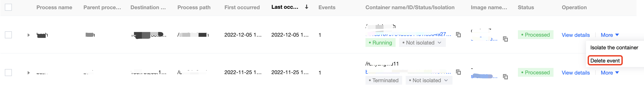Open View details for the 2022-12-05 event
The width and height of the screenshot is (644, 89).
[575, 35]
